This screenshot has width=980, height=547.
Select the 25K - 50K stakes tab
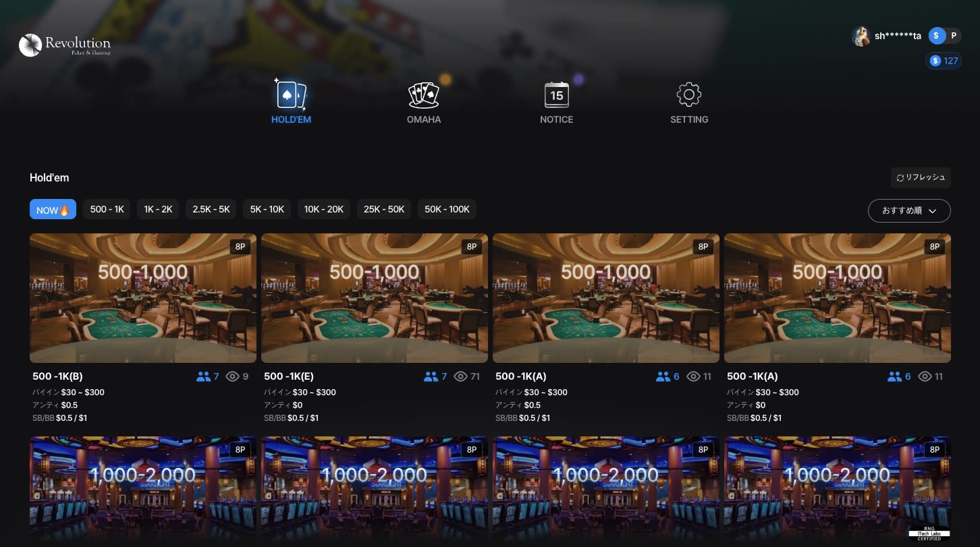(x=384, y=210)
